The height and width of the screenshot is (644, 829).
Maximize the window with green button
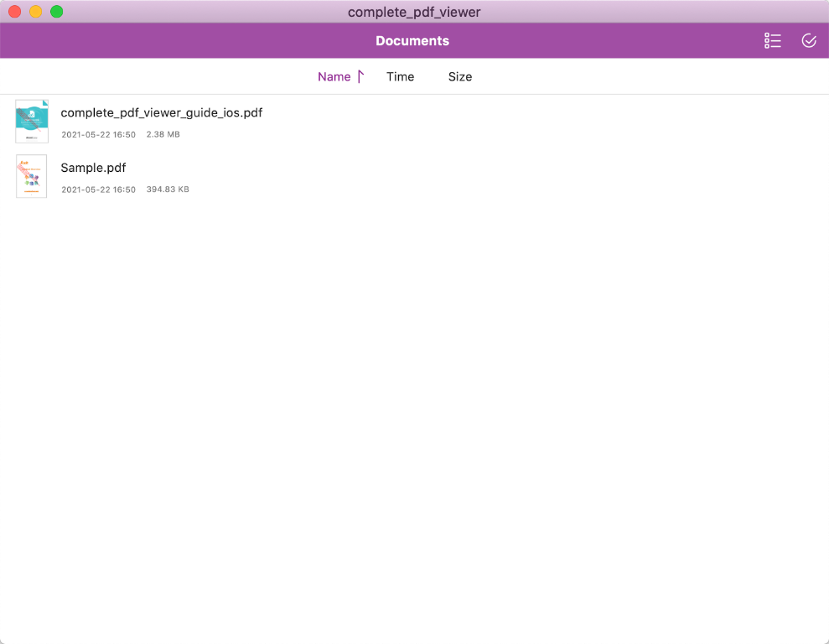pos(57,12)
